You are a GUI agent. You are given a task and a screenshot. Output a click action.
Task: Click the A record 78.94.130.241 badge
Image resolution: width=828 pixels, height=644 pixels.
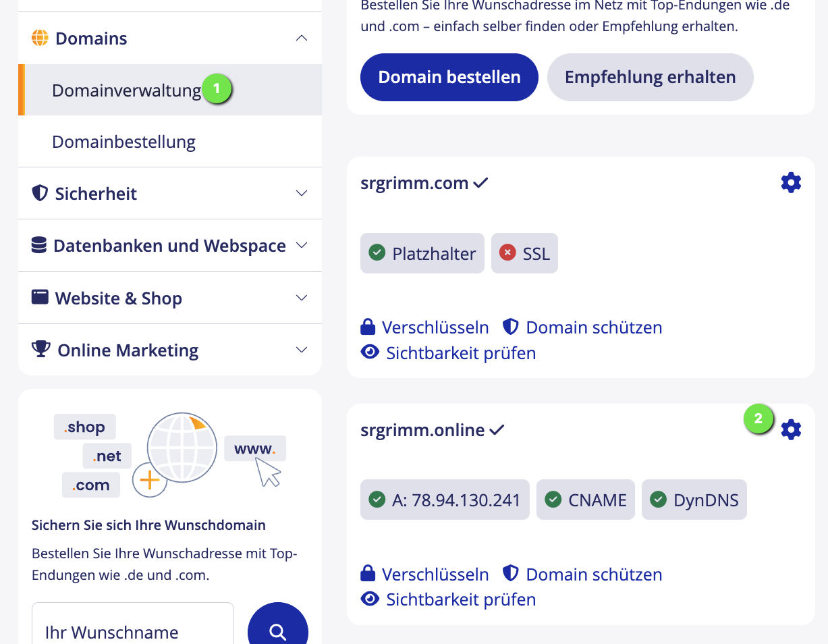(x=445, y=500)
